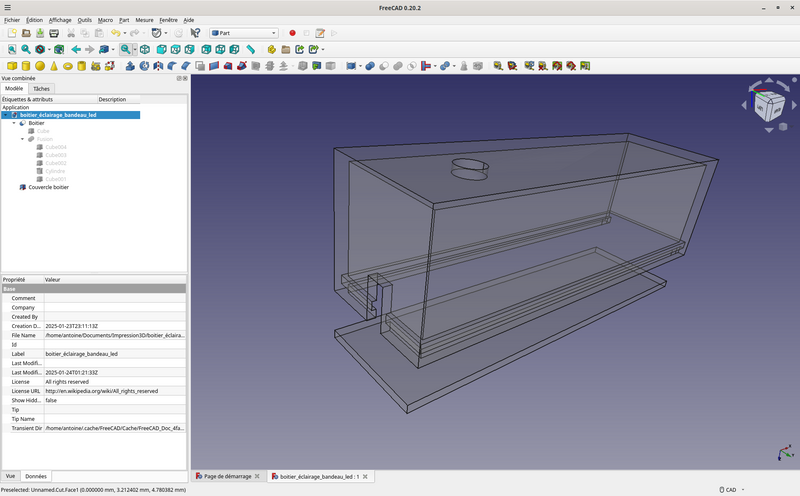Close the boitier_éclairage_bandeau_led document tab
Viewport: 800px width, 496px height.
pos(365,477)
